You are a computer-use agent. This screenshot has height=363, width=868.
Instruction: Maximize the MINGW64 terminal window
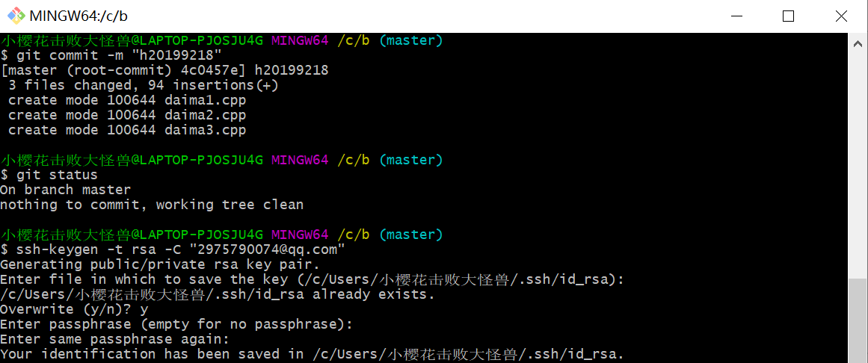788,16
